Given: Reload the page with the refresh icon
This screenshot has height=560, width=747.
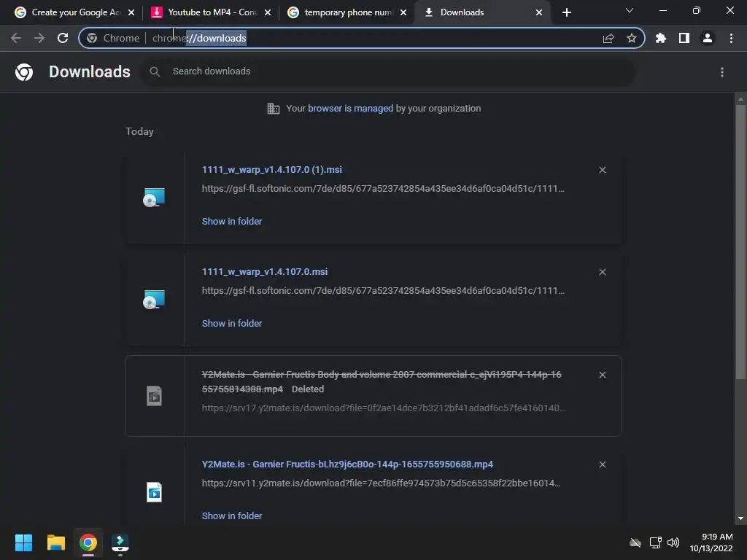Looking at the screenshot, I should pos(63,38).
